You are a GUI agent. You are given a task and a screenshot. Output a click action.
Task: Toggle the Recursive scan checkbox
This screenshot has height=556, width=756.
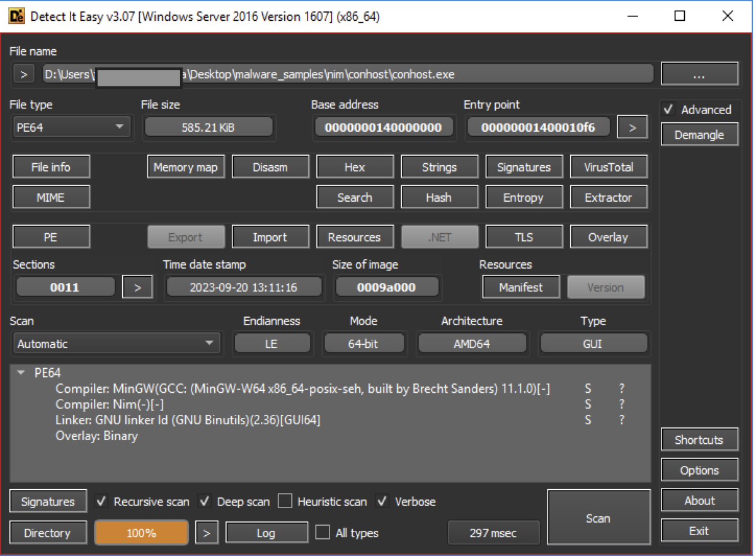pyautogui.click(x=101, y=502)
